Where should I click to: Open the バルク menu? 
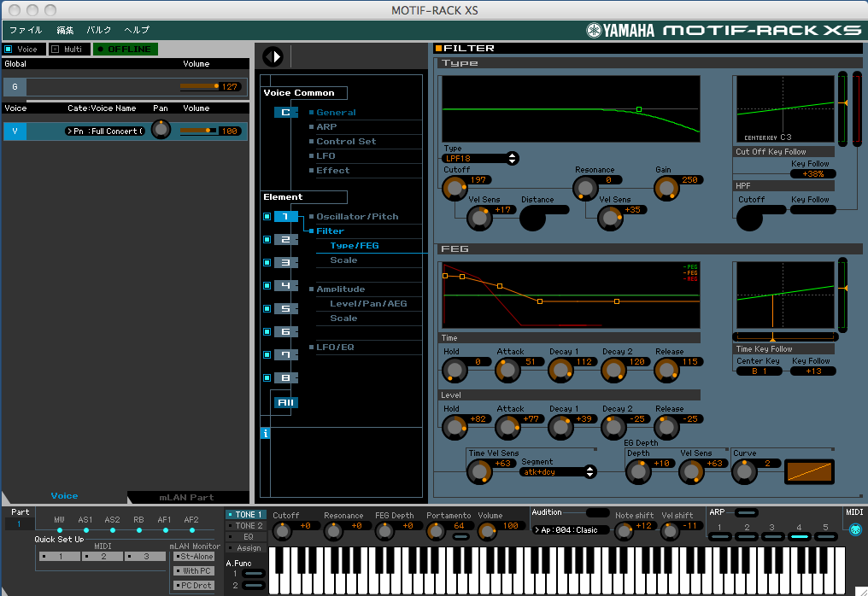98,30
